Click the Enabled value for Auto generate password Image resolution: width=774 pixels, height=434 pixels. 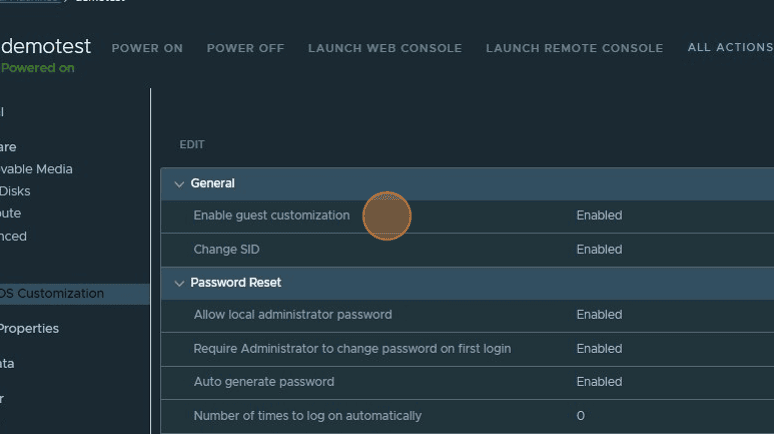599,382
